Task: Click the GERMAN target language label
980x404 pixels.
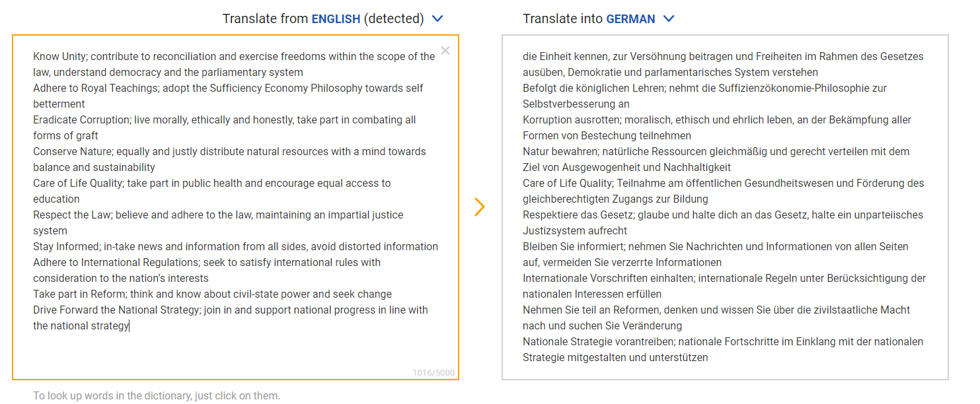Action: point(630,19)
